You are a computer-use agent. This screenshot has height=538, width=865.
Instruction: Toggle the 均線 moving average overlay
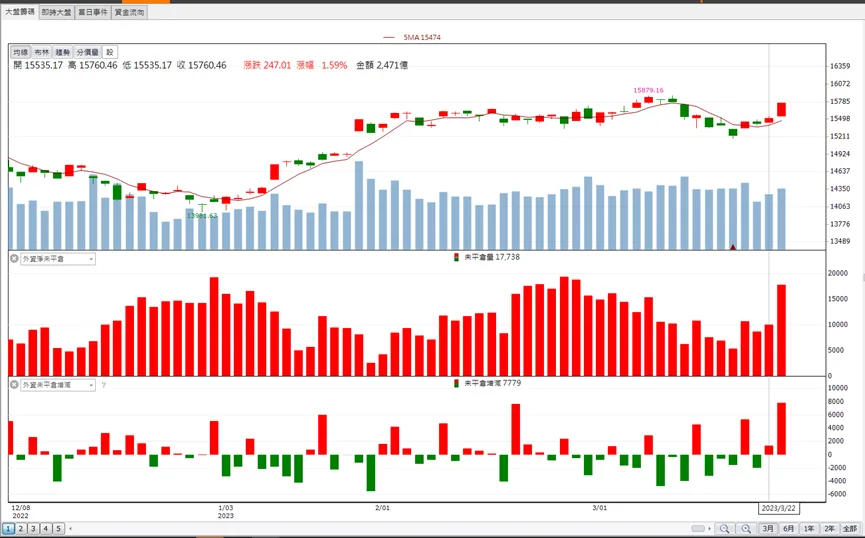coord(20,52)
